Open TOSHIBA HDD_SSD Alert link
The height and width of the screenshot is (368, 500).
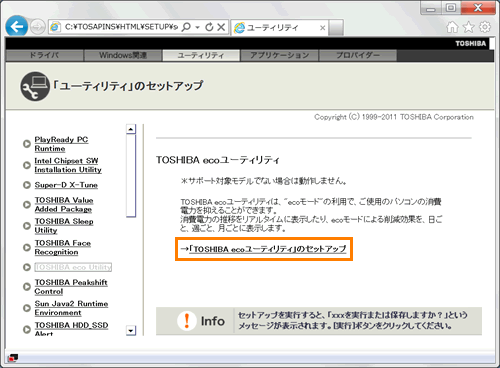point(71,329)
